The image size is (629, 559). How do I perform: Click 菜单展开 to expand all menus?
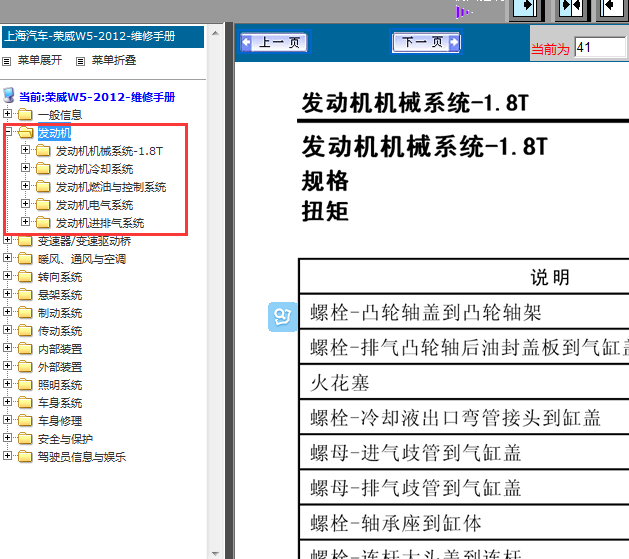pos(40,60)
